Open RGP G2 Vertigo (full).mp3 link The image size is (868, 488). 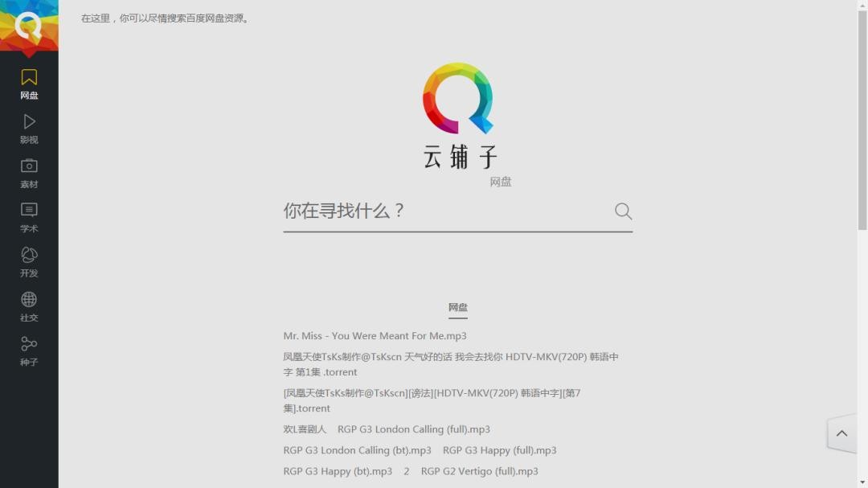tap(479, 471)
